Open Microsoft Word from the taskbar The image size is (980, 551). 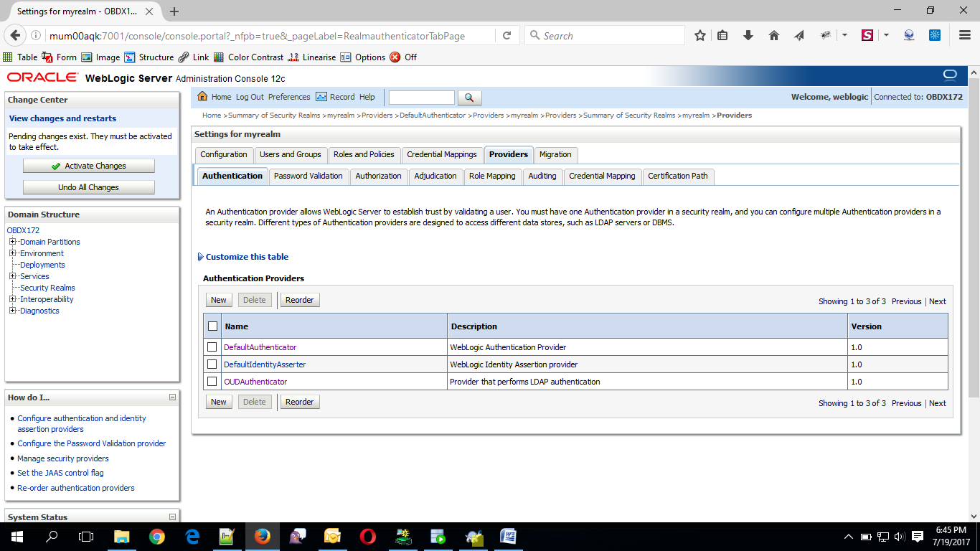[508, 536]
